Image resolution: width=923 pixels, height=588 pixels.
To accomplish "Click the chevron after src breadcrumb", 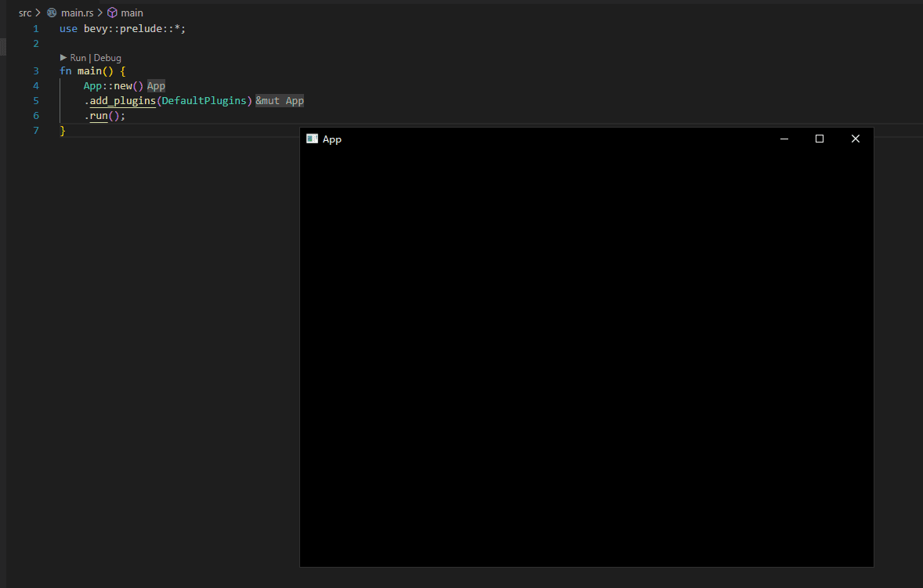I will [38, 13].
